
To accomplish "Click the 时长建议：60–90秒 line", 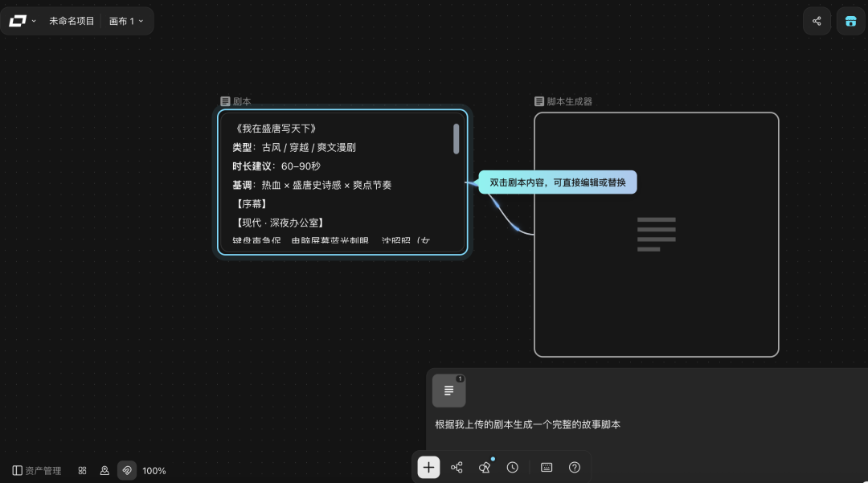I will 276,166.
